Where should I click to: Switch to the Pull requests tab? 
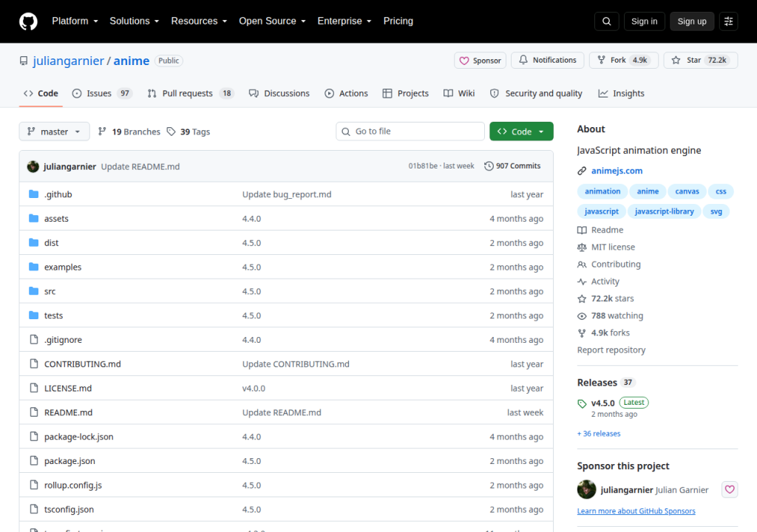coord(191,94)
